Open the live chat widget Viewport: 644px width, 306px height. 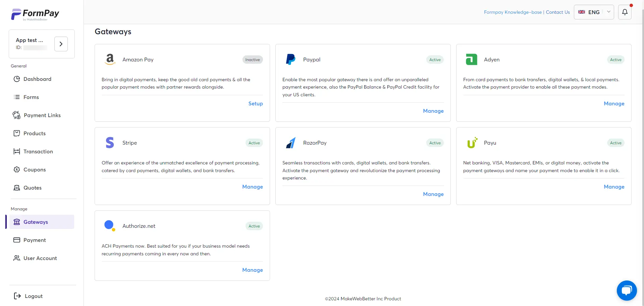coord(627,291)
